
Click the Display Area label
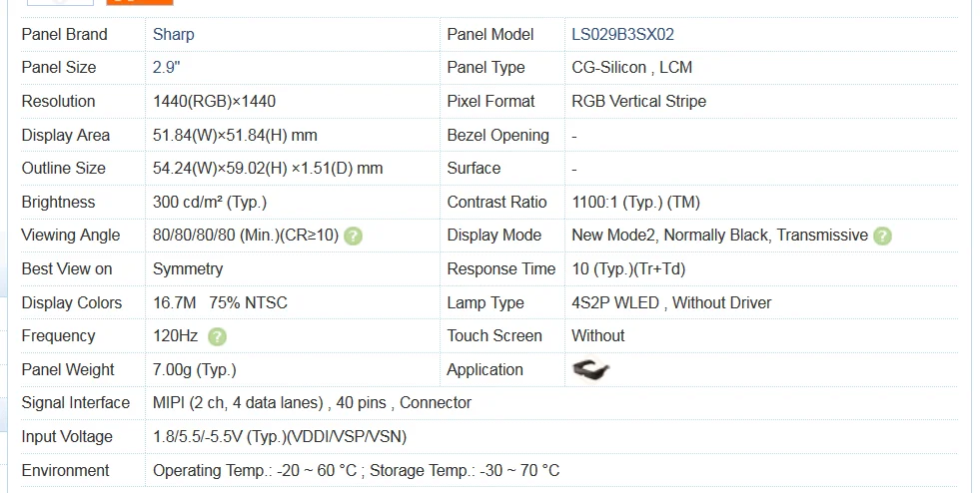click(66, 135)
